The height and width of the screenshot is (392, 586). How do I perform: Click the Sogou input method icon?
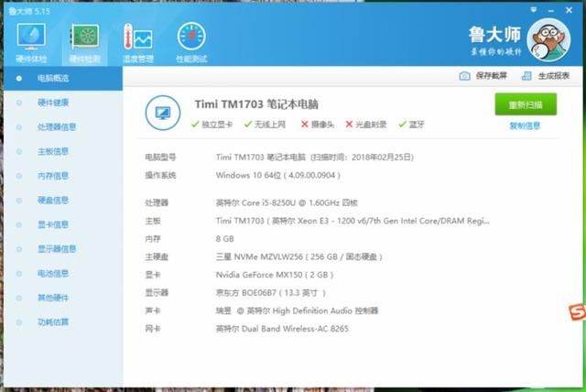(578, 312)
